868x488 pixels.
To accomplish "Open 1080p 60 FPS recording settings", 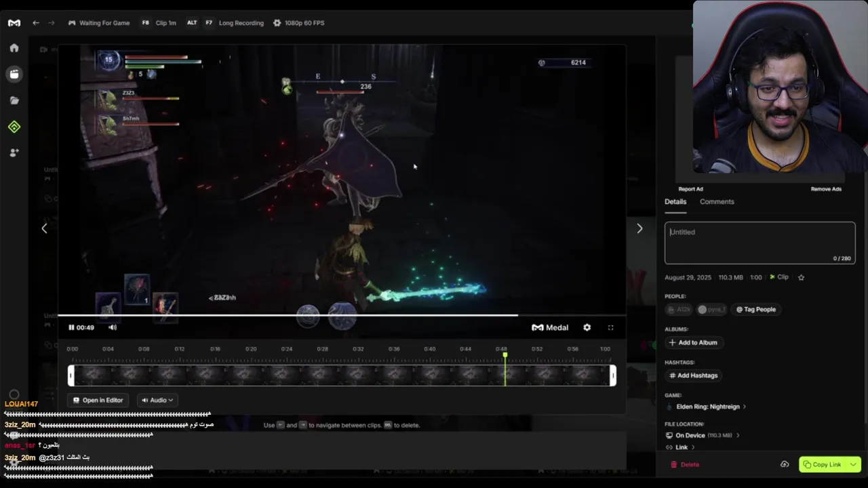I will (298, 23).
